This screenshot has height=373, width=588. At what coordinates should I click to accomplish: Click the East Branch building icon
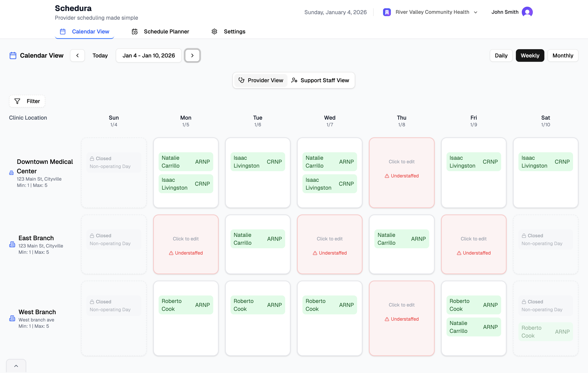(12, 244)
